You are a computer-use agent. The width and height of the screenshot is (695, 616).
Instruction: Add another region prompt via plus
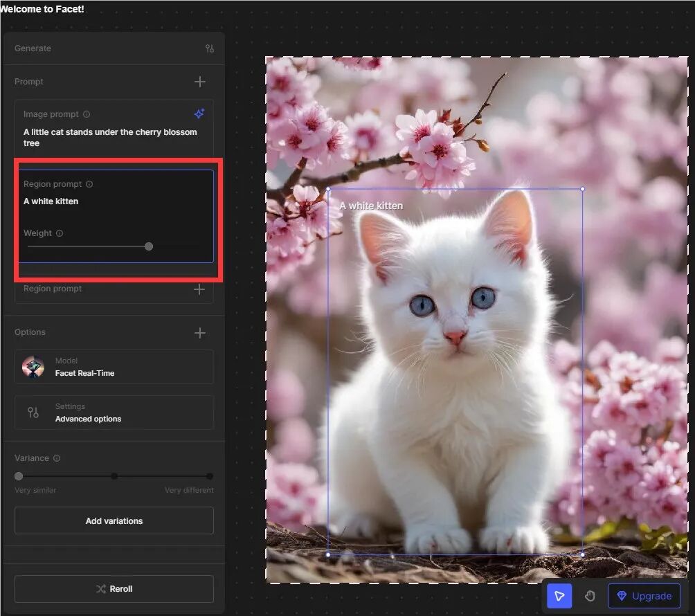(199, 289)
